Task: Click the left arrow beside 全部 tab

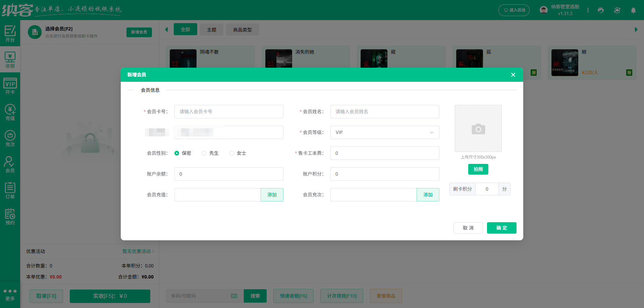Action: coord(166,29)
